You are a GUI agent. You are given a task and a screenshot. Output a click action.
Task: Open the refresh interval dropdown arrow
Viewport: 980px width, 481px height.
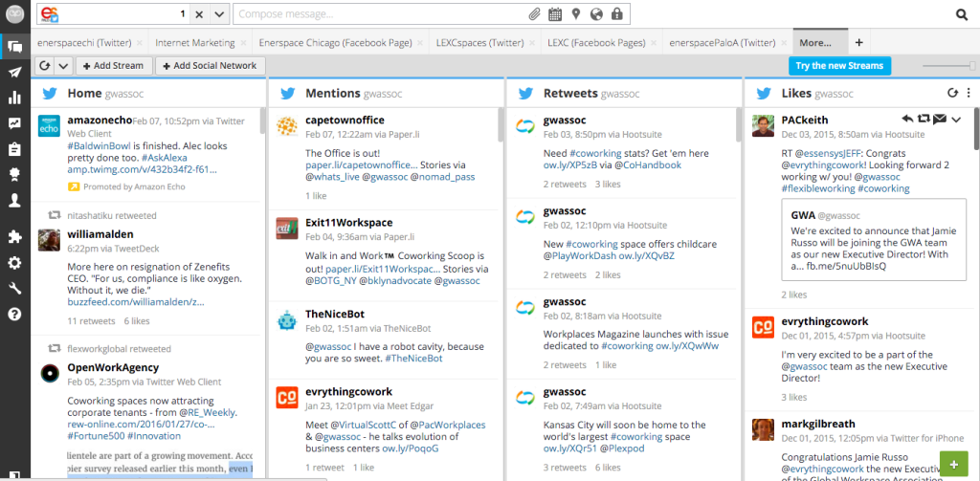tap(64, 66)
